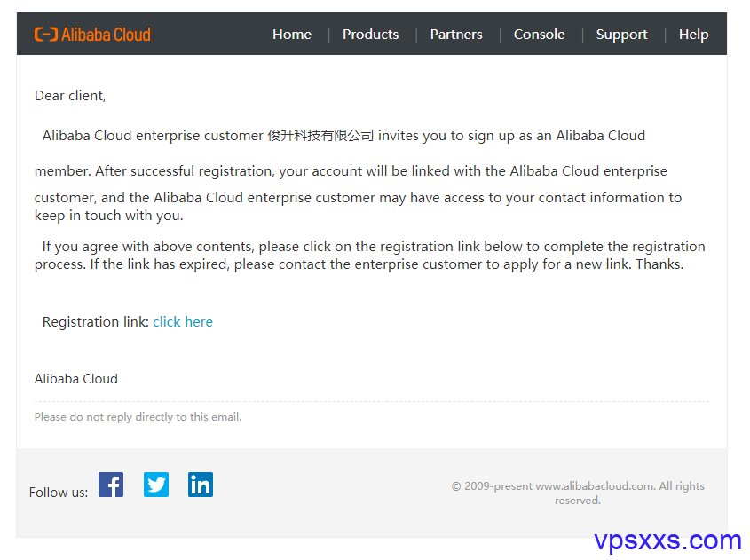Click the 'Please do not reply' notice
The height and width of the screenshot is (560, 750).
tap(138, 417)
